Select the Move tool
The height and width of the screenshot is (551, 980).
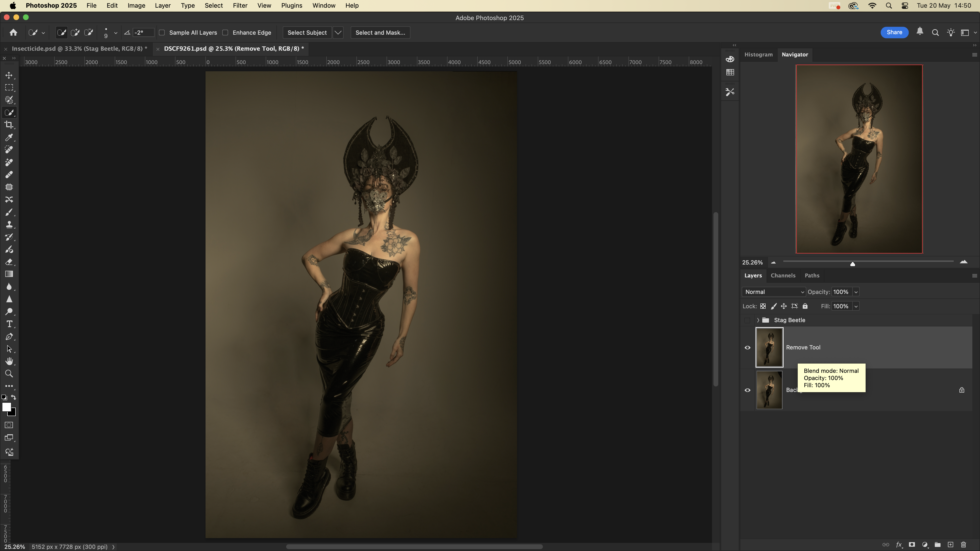9,75
